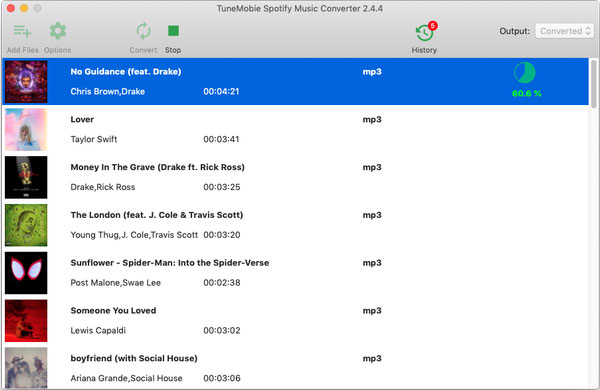Click the Taylor Swift Lover album thumbnail
The width and height of the screenshot is (600, 390).
(x=26, y=129)
